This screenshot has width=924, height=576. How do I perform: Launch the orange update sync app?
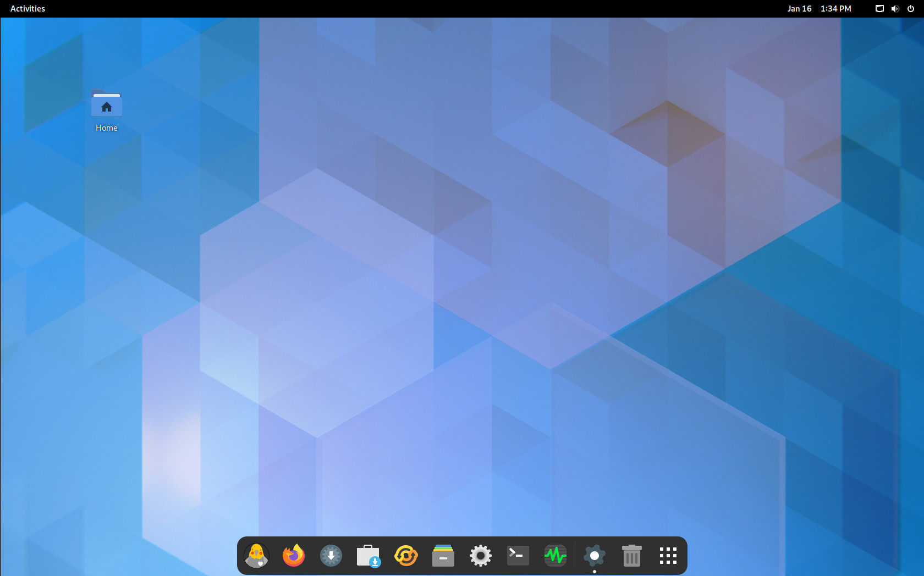pos(406,556)
